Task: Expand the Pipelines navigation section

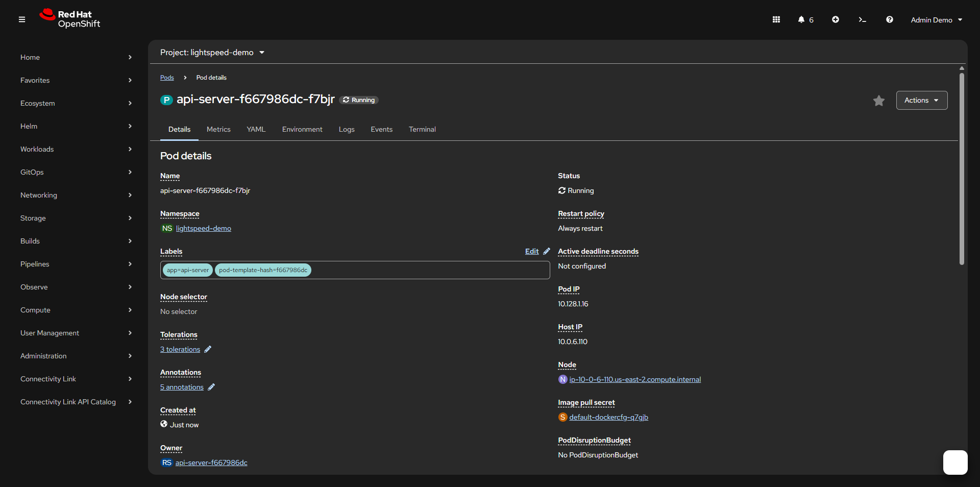Action: [x=76, y=264]
